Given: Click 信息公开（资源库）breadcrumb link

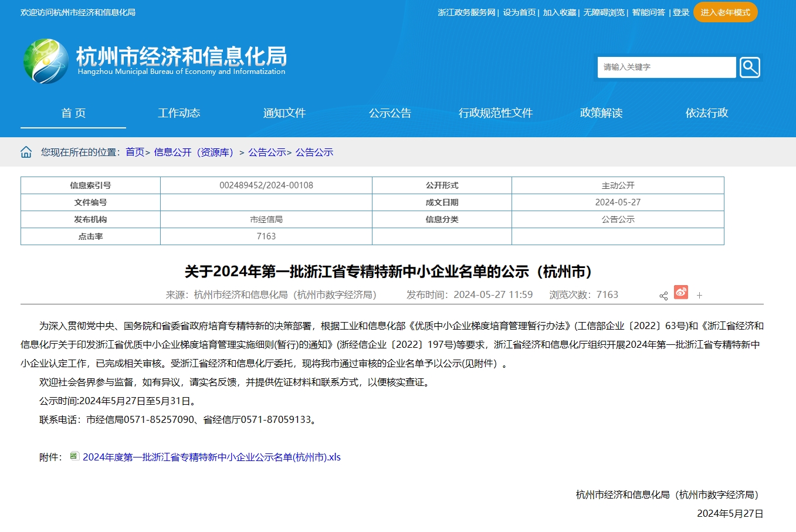Looking at the screenshot, I should (194, 153).
